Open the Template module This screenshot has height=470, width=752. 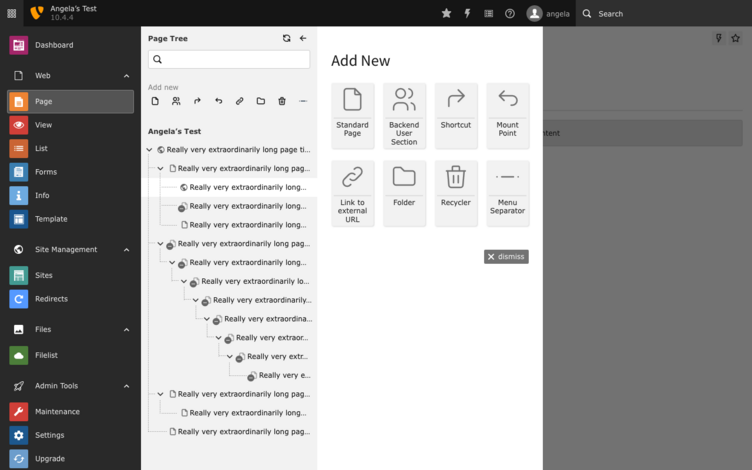click(x=70, y=219)
